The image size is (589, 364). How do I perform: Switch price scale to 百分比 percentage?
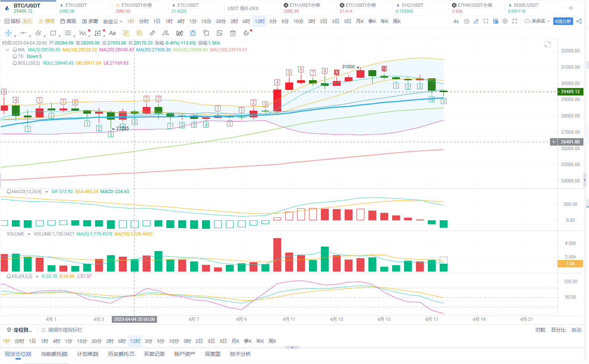pos(559,330)
